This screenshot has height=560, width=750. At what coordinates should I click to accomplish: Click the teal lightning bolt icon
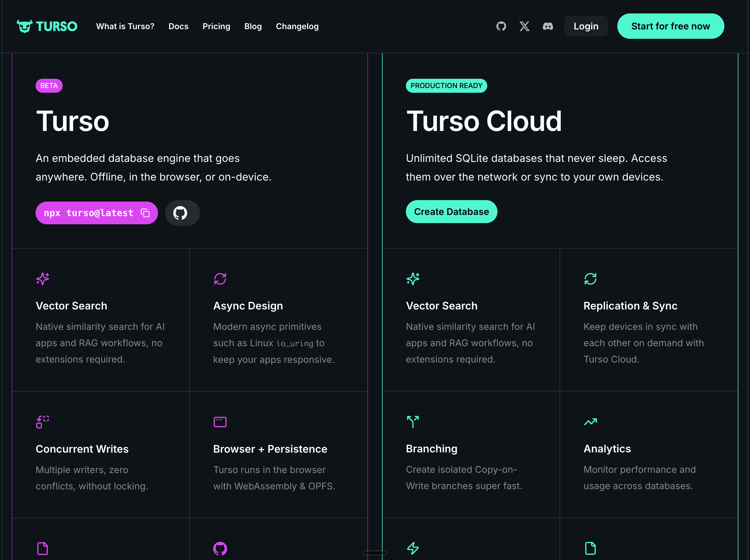coord(413,548)
